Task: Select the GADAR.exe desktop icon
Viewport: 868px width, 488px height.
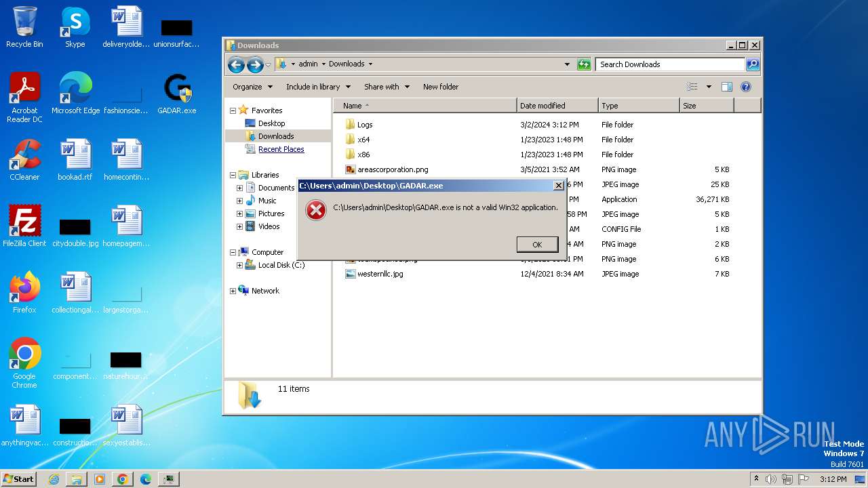Action: [x=177, y=94]
